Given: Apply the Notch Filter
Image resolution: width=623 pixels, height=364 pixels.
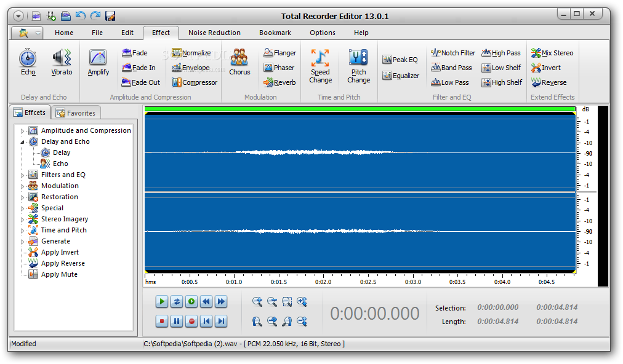Looking at the screenshot, I should point(453,53).
